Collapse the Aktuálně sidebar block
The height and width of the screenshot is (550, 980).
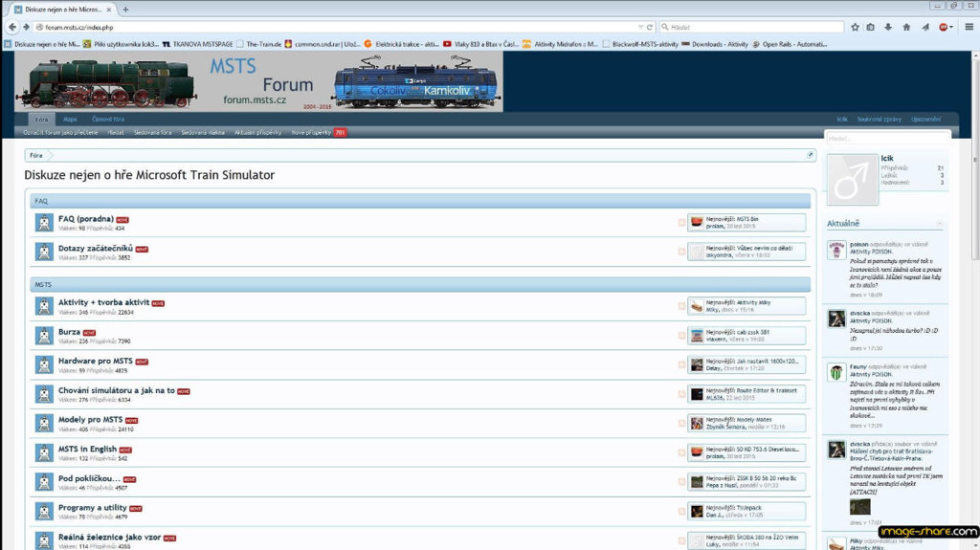pos(940,223)
